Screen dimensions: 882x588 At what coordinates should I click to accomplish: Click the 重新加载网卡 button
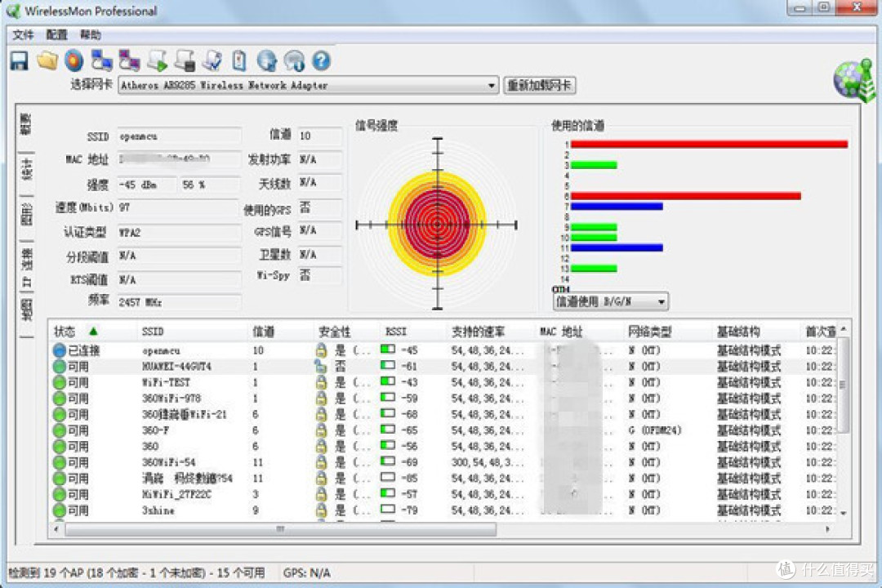click(x=540, y=86)
